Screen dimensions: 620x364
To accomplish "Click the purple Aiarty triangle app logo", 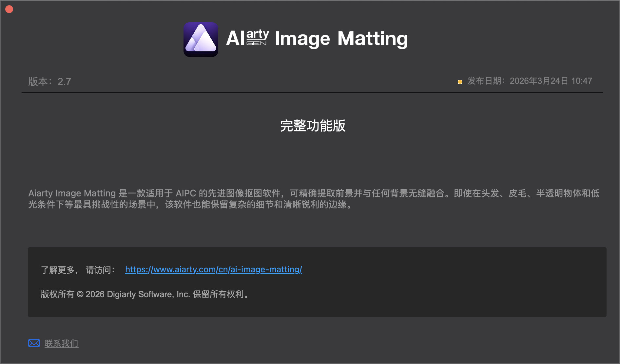I will tap(201, 39).
